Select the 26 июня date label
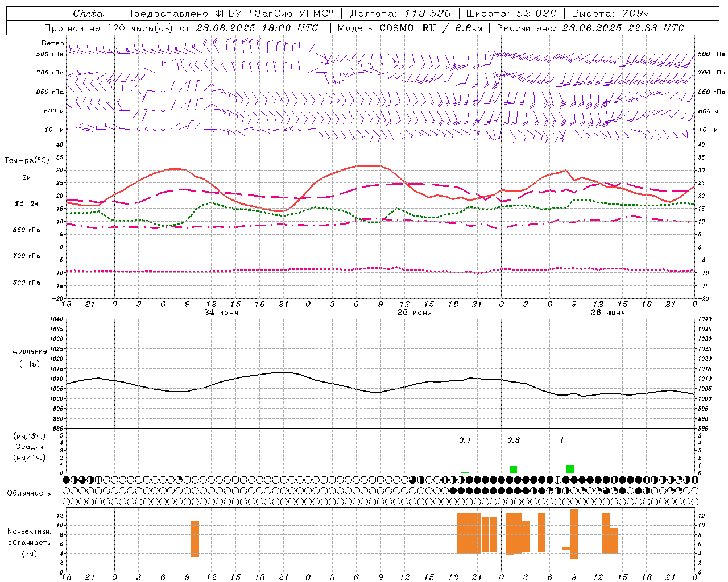The height and width of the screenshot is (582, 728). coord(608,313)
